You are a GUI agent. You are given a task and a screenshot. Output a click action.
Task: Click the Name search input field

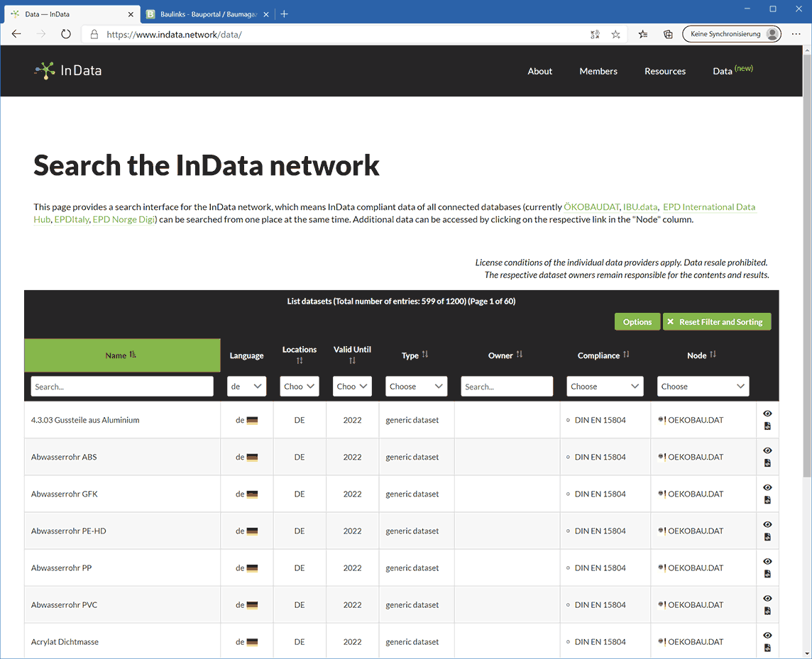click(x=122, y=386)
